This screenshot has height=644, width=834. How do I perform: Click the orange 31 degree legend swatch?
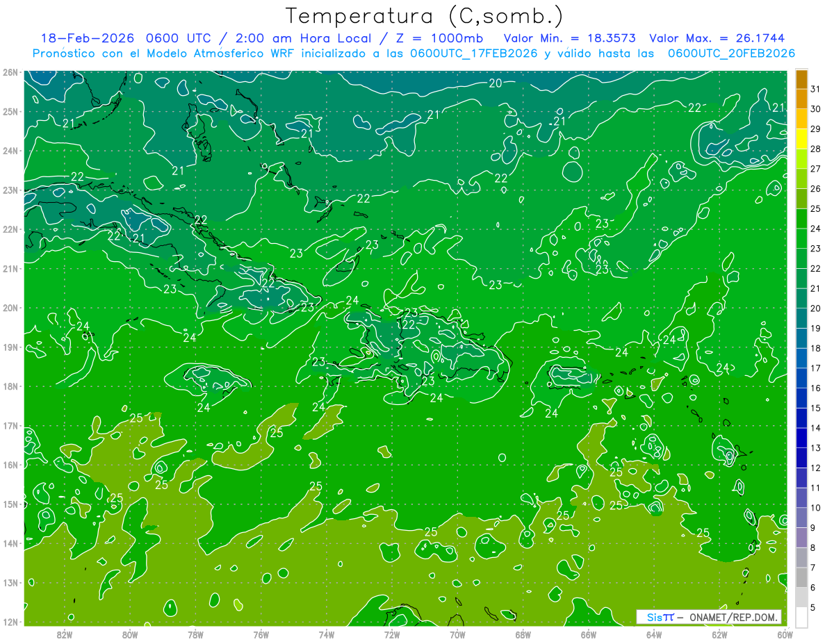pos(801,79)
